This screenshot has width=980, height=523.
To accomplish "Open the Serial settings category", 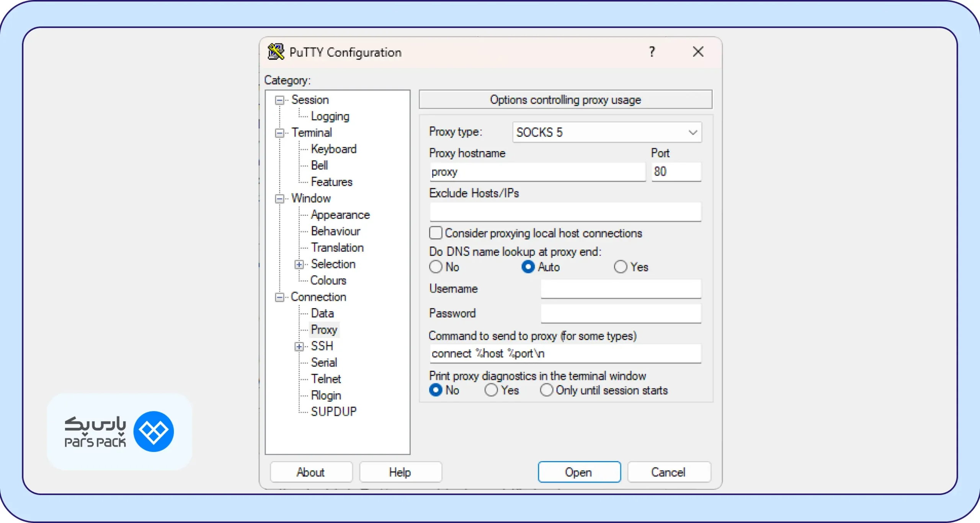I will pyautogui.click(x=324, y=362).
